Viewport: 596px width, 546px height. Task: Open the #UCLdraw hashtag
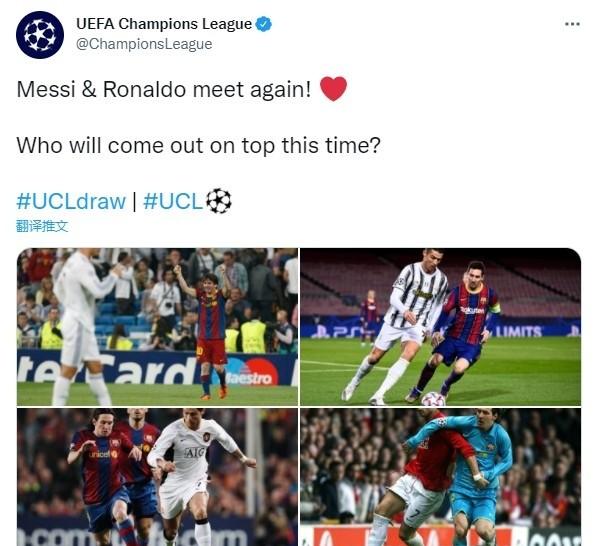point(71,201)
